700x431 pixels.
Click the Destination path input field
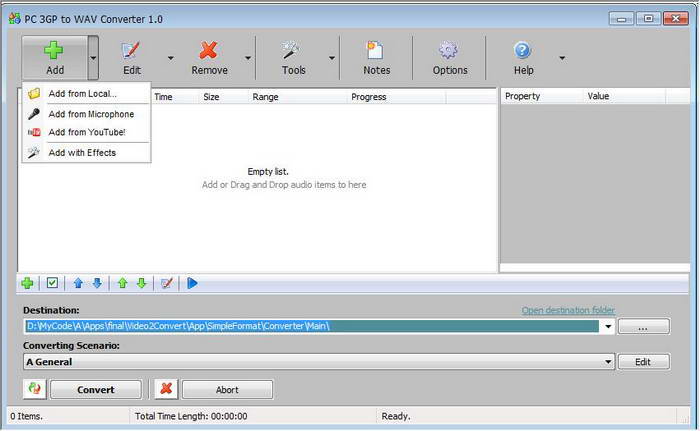pos(312,326)
